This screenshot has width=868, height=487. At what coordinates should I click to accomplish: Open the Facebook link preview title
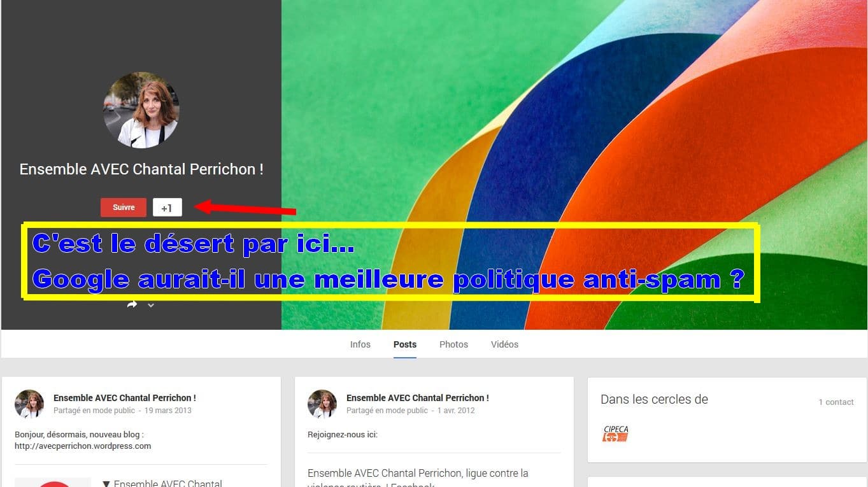coord(418,479)
